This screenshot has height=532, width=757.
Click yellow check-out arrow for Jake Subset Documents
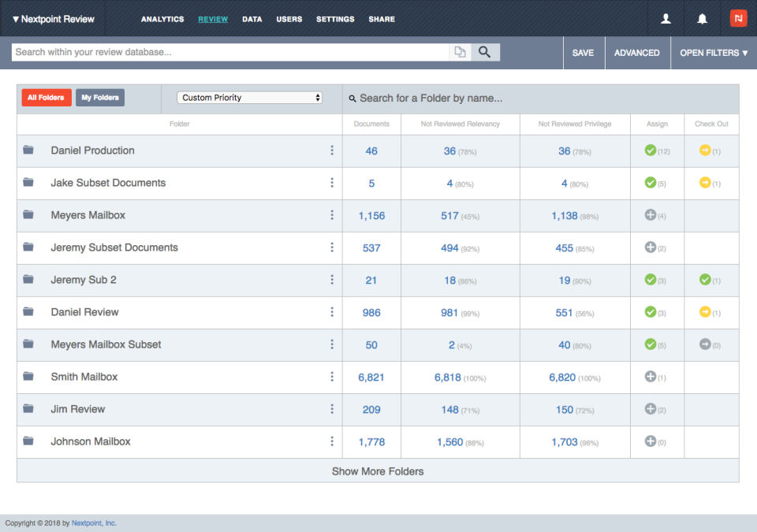click(705, 182)
